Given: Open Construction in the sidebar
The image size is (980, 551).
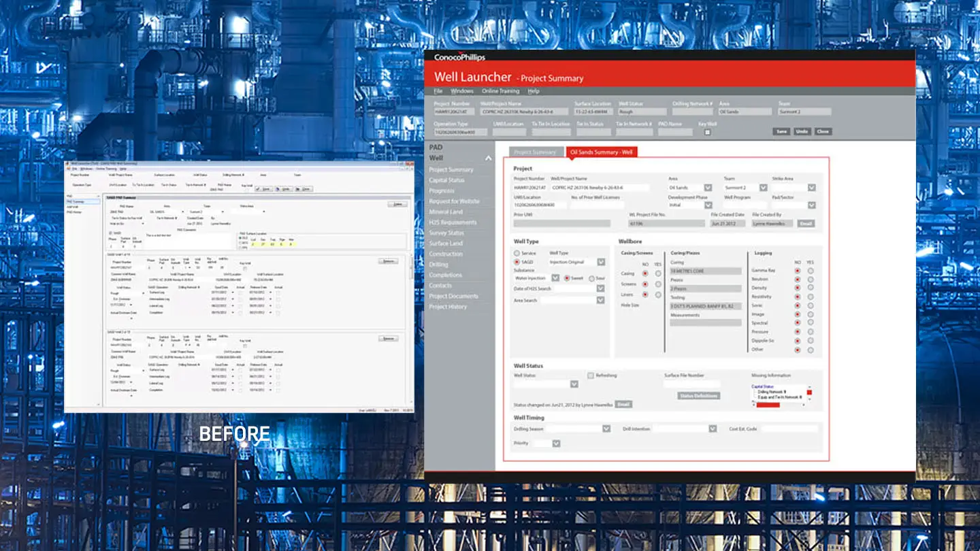Looking at the screenshot, I should [x=446, y=254].
